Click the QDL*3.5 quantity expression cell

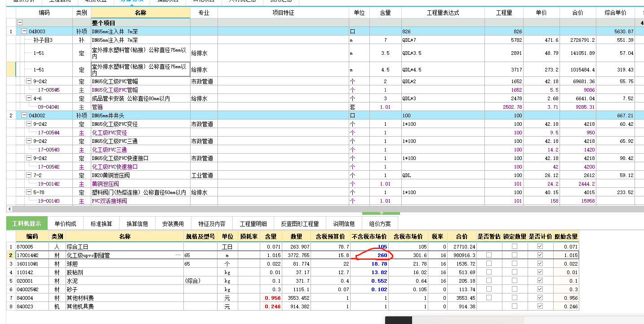[443, 53]
